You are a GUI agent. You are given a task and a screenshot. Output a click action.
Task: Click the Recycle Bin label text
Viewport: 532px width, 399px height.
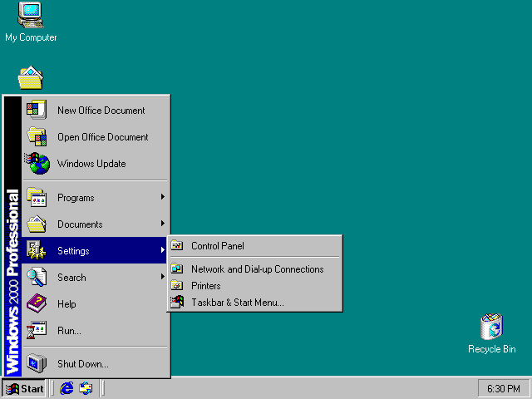pyautogui.click(x=491, y=349)
